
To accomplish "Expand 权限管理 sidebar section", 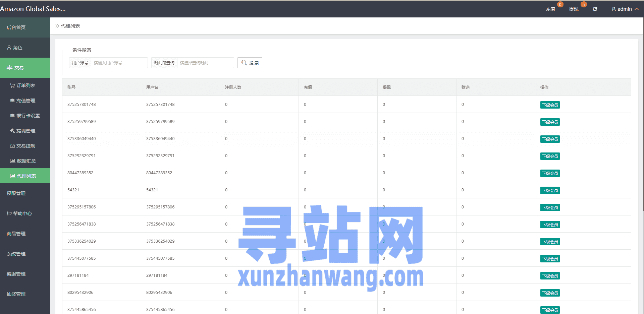I will [x=25, y=193].
